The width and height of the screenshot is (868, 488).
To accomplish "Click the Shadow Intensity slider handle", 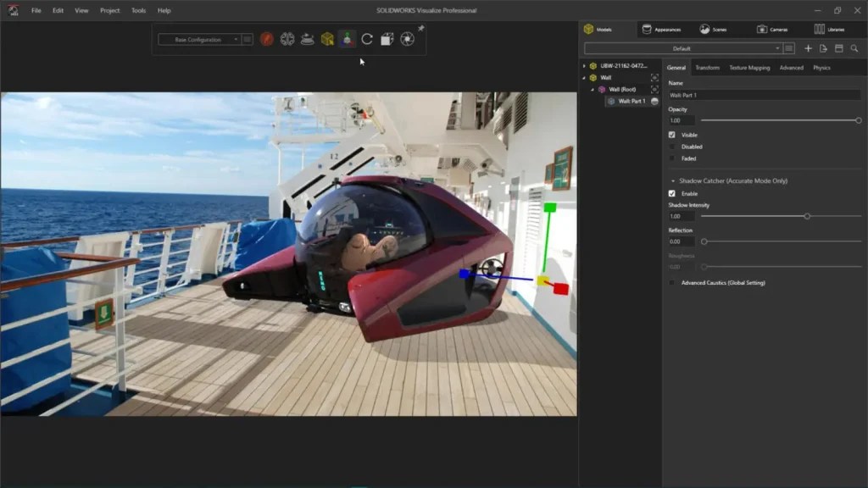I will click(x=807, y=216).
